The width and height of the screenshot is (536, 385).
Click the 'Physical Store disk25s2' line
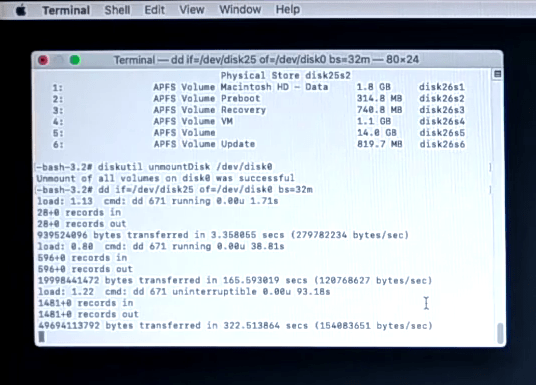286,76
